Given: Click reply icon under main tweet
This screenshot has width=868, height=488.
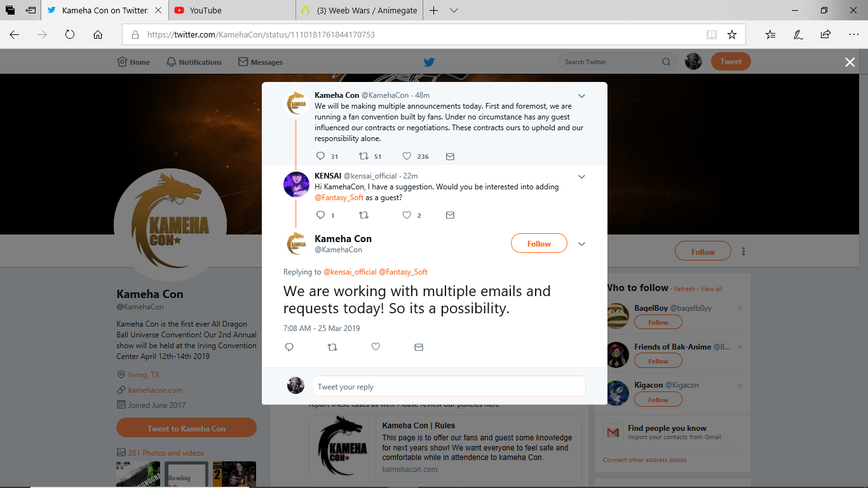Looking at the screenshot, I should tap(289, 347).
